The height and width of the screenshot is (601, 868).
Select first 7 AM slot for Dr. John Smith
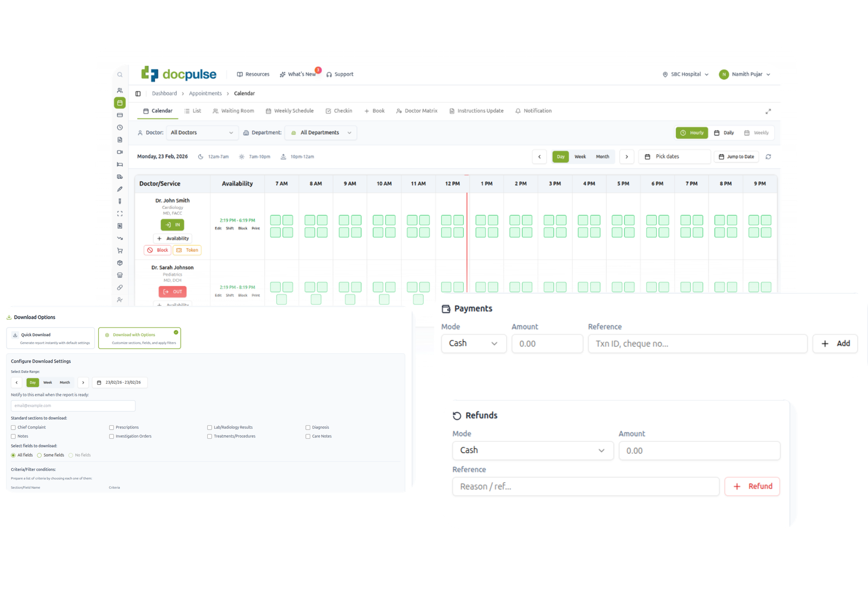pyautogui.click(x=276, y=220)
